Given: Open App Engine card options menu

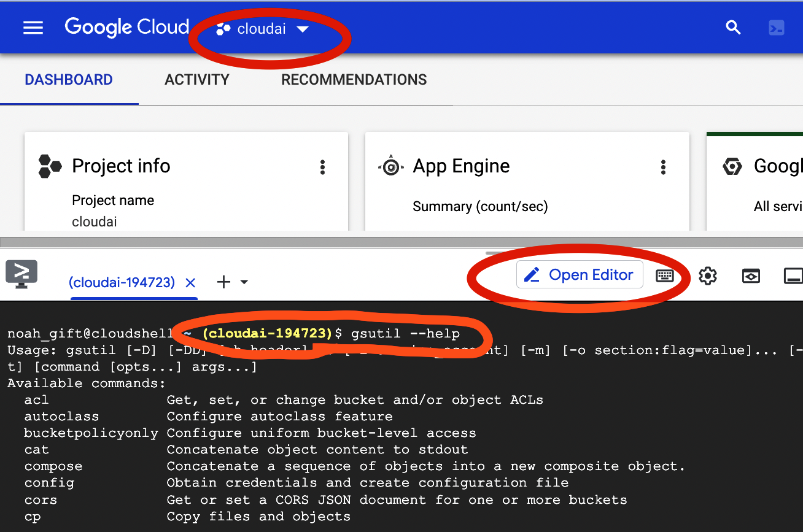Looking at the screenshot, I should click(x=663, y=167).
